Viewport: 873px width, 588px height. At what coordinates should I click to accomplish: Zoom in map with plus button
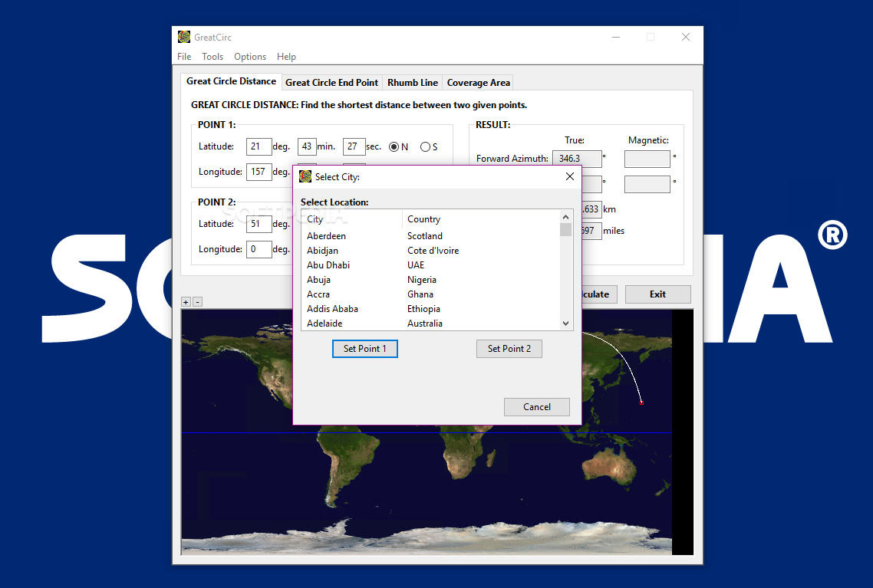pyautogui.click(x=186, y=302)
